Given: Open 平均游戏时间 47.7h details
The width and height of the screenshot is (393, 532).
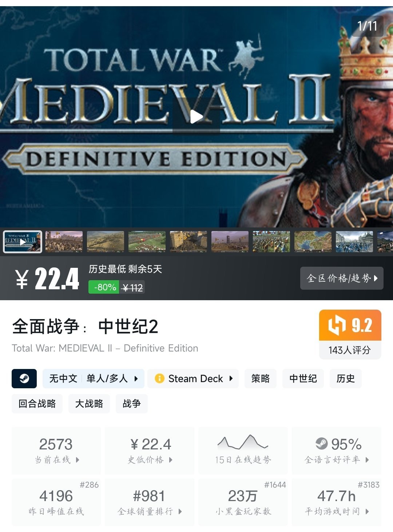Looking at the screenshot, I should [337, 502].
